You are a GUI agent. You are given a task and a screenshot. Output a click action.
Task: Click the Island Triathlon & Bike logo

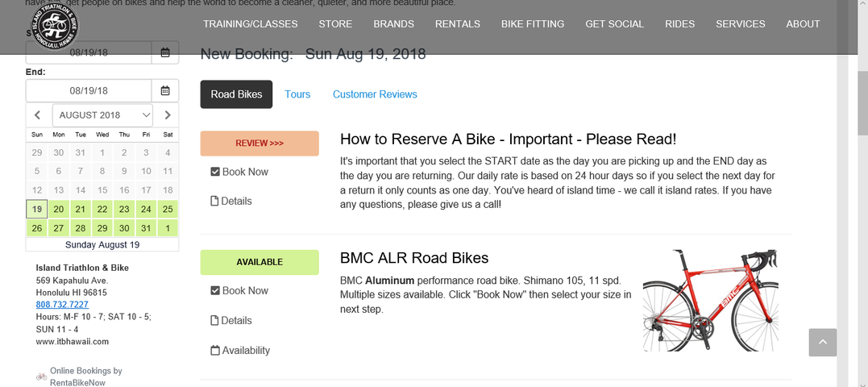pos(54,27)
